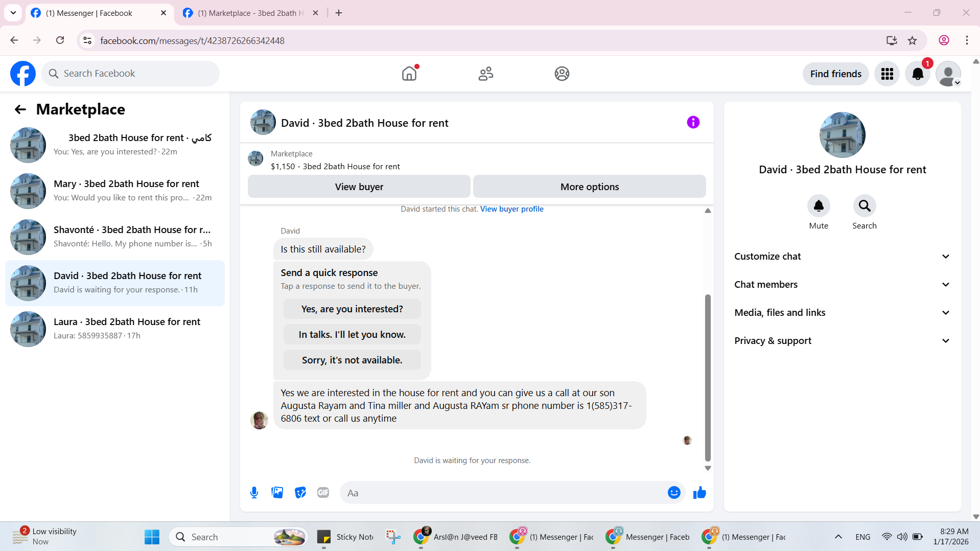
Task: Open the Low visibility weather widget
Action: (x=45, y=537)
